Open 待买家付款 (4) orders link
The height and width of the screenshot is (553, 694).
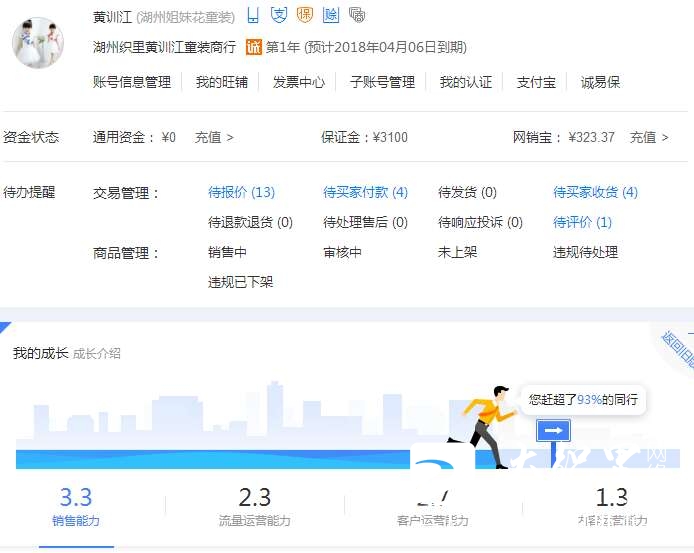[365, 192]
